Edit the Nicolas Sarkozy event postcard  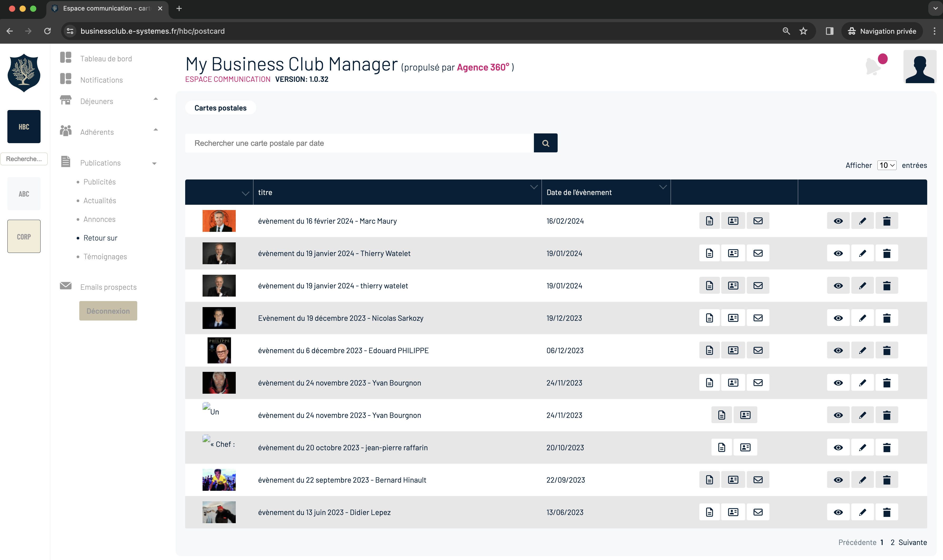pyautogui.click(x=862, y=318)
